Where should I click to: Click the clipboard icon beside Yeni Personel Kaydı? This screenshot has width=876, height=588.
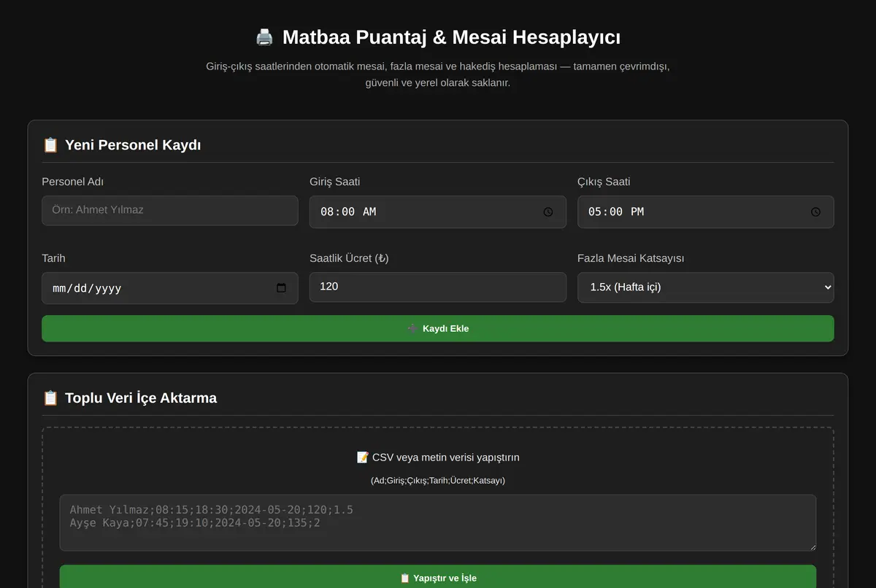click(x=50, y=145)
